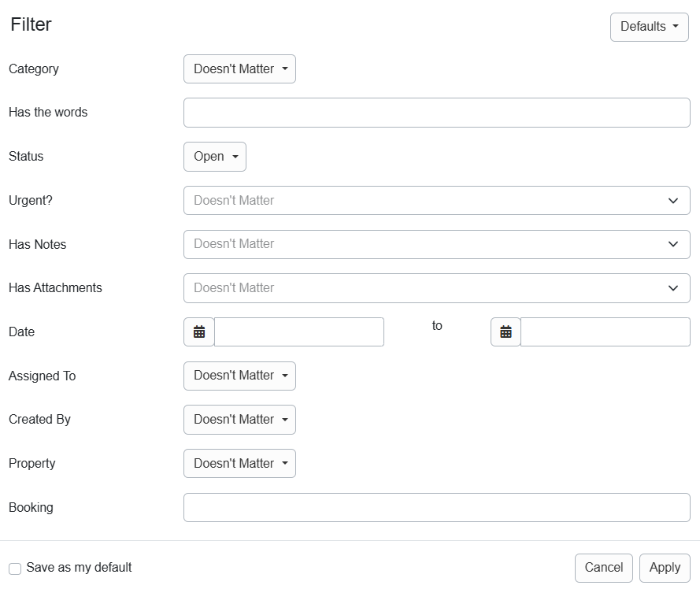Click the Has Attachments chevron arrow
The width and height of the screenshot is (700, 589).
(x=673, y=287)
